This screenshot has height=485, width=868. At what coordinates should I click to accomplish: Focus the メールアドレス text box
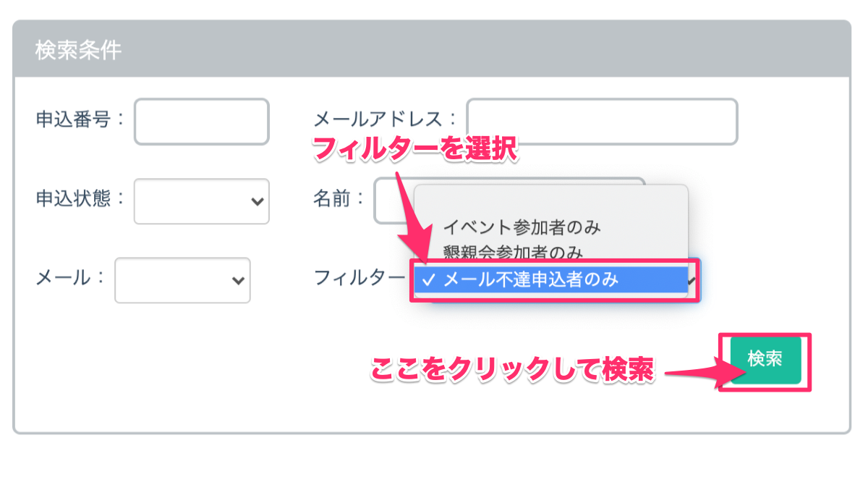pos(601,122)
